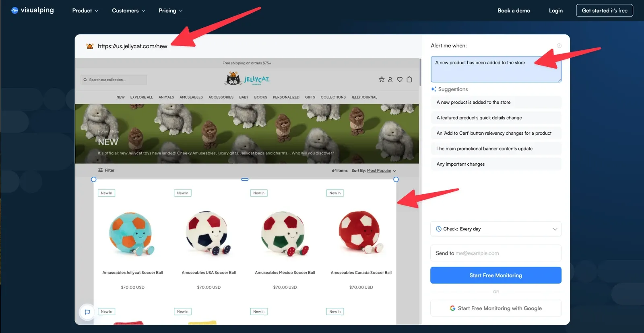Click the Login link
Screen dimensions: 644x333
click(555, 10)
